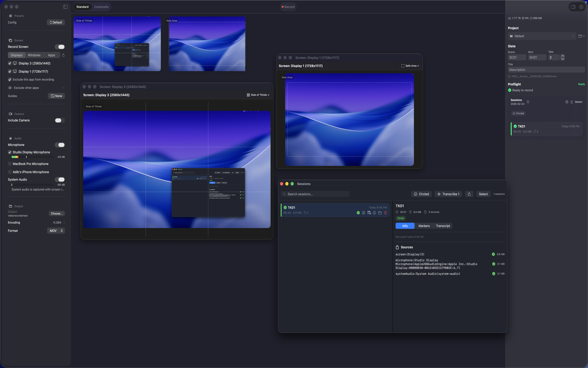Reveal TK01 in folder via folder icon
This screenshot has height=368, width=588.
[x=380, y=213]
